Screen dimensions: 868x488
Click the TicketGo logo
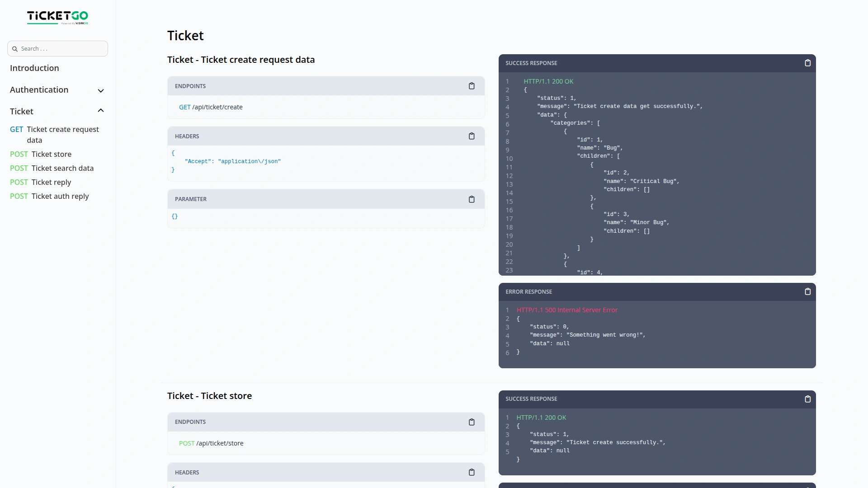(x=57, y=18)
